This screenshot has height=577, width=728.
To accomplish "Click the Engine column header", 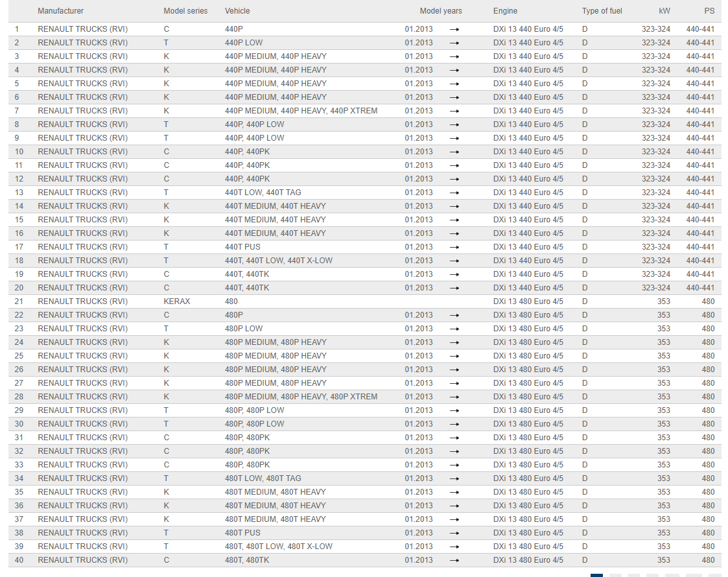I will tap(505, 11).
